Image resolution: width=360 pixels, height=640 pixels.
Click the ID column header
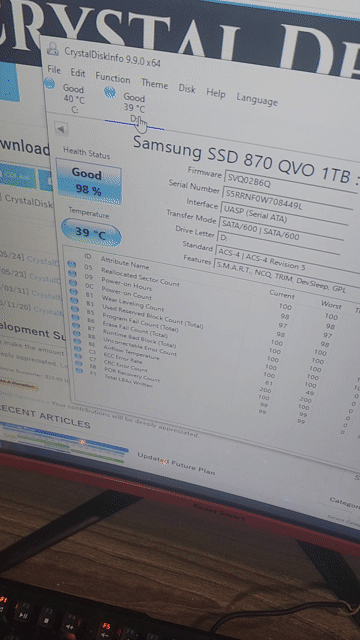tap(88, 256)
